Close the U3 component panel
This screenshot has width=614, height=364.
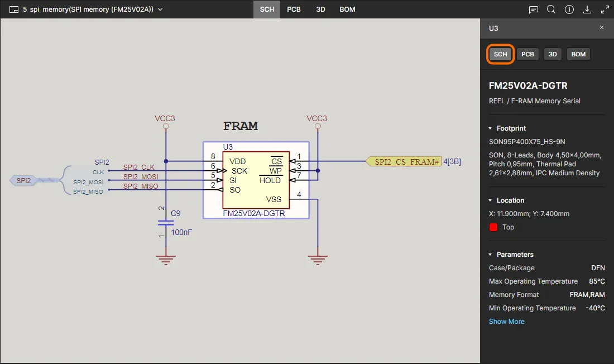tap(601, 27)
